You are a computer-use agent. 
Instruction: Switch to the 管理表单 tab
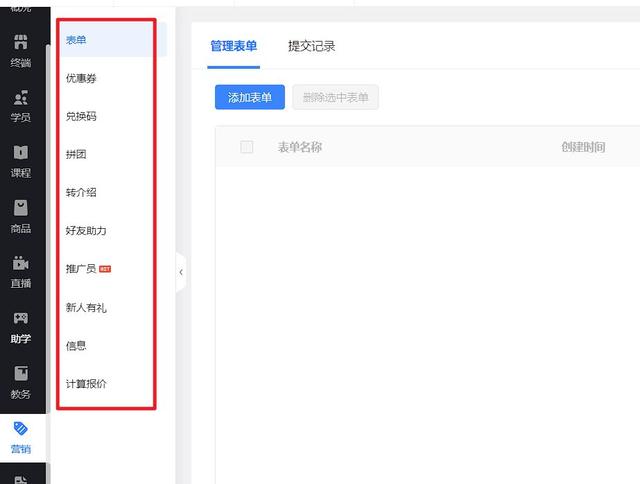233,46
